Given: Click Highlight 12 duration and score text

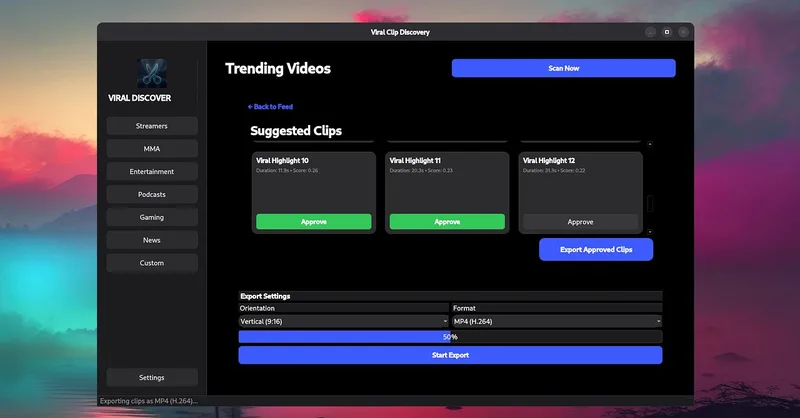Looking at the screenshot, I should 554,170.
